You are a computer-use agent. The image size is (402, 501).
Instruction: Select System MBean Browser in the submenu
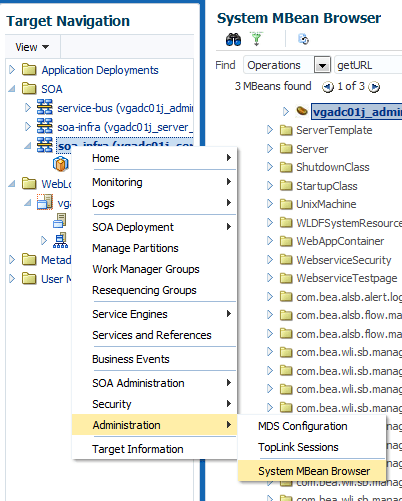click(312, 471)
